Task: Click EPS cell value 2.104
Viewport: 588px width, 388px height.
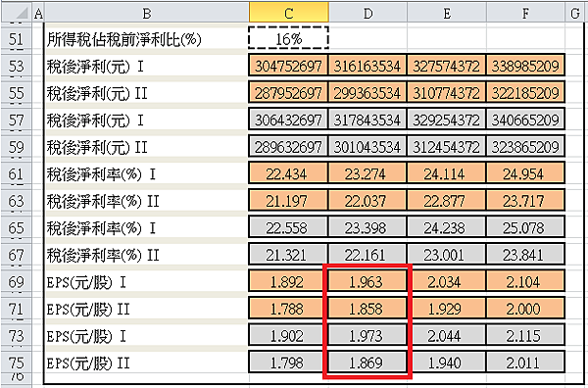Action: pos(525,282)
